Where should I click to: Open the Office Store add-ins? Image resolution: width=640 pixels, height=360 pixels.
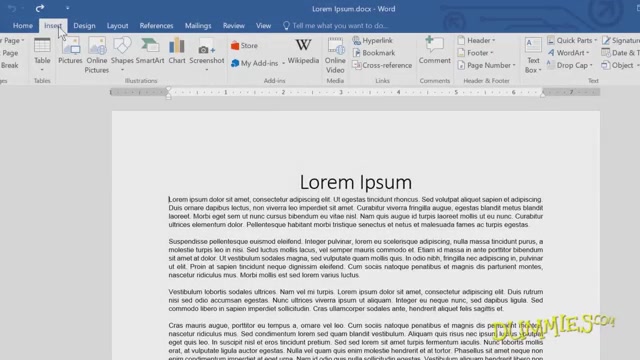244,46
